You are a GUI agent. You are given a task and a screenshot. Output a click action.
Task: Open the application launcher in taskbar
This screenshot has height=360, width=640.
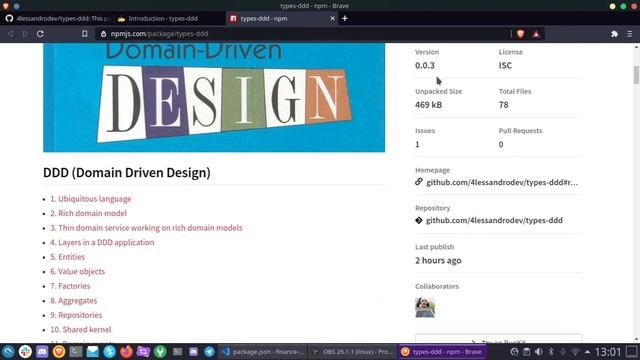pos(8,351)
